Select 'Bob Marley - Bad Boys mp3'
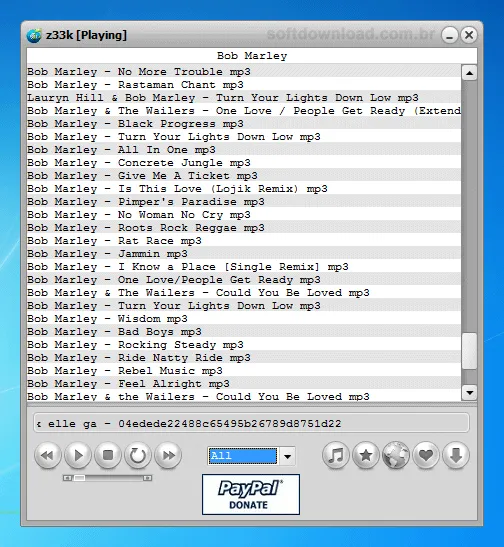 click(244, 332)
